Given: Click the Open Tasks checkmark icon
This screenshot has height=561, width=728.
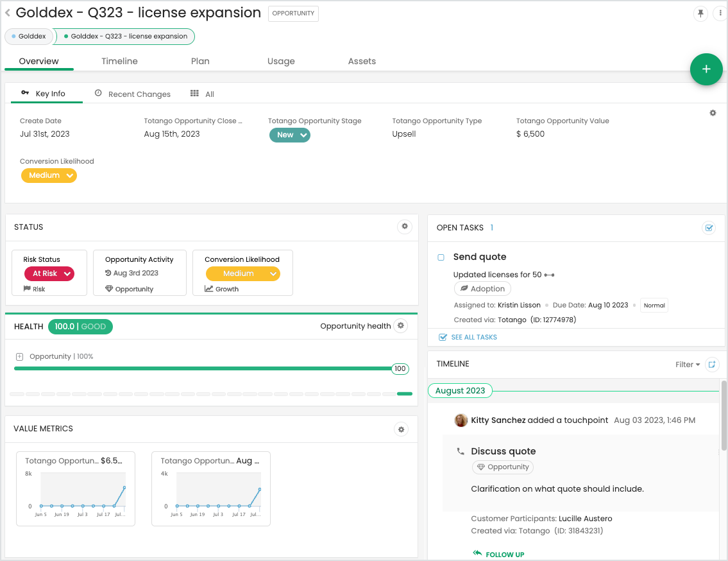Looking at the screenshot, I should point(709,228).
